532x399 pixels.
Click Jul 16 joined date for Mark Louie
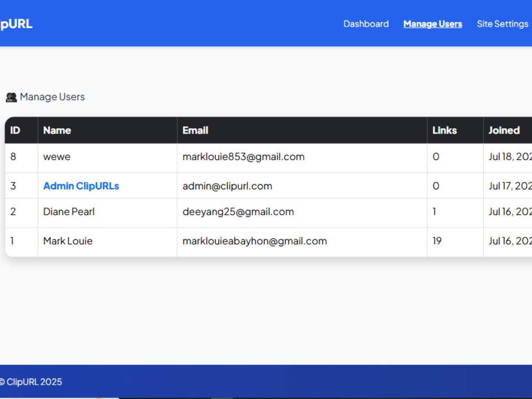tap(510, 241)
